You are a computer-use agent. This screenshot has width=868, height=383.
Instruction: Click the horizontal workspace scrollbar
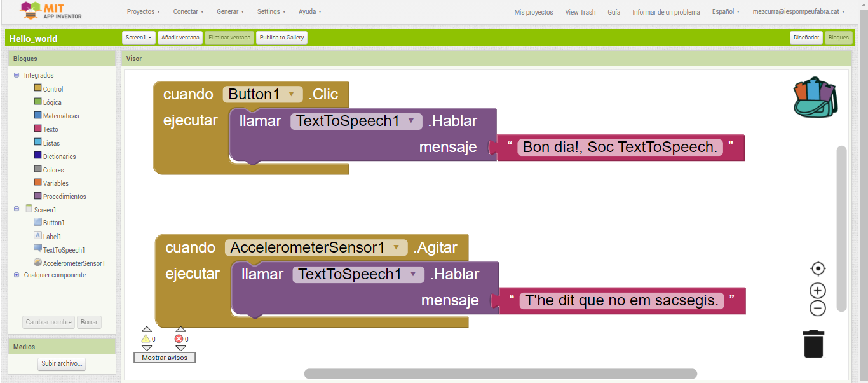(x=500, y=373)
